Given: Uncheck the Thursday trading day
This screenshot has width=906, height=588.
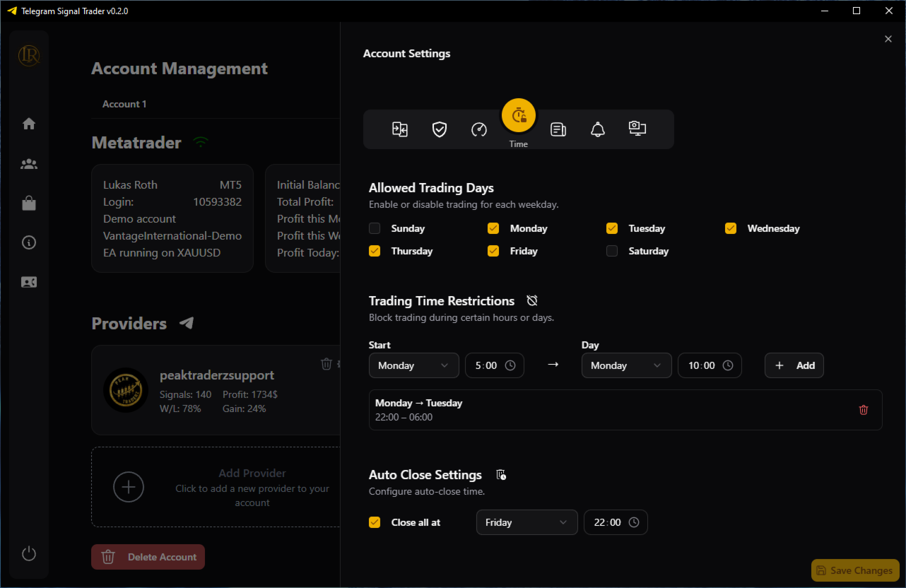Looking at the screenshot, I should click(375, 251).
